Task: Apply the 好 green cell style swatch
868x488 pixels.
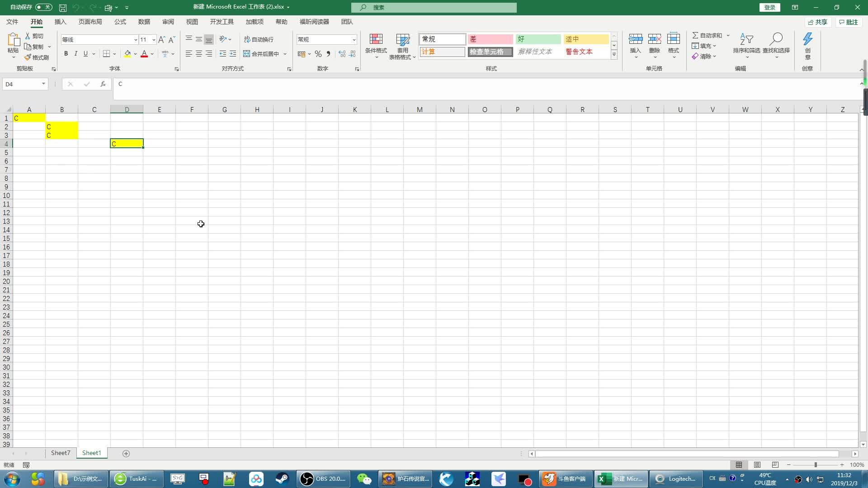Action: point(538,39)
